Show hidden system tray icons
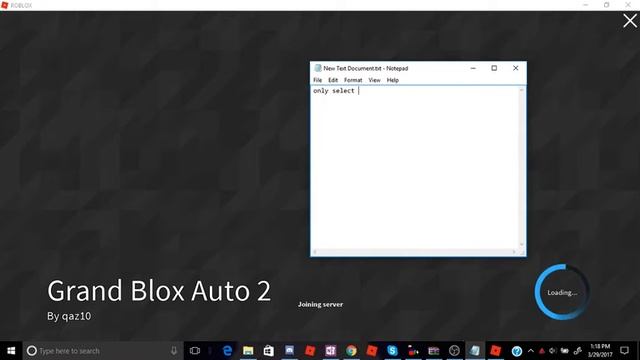This screenshot has height=360, width=640. pos(531,351)
